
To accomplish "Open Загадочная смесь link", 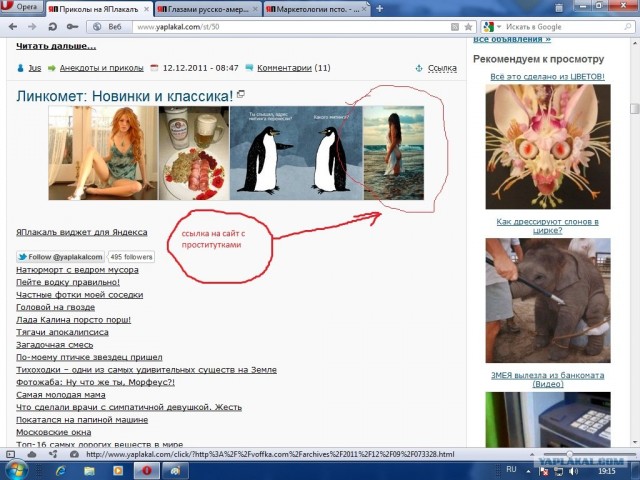I will [55, 345].
